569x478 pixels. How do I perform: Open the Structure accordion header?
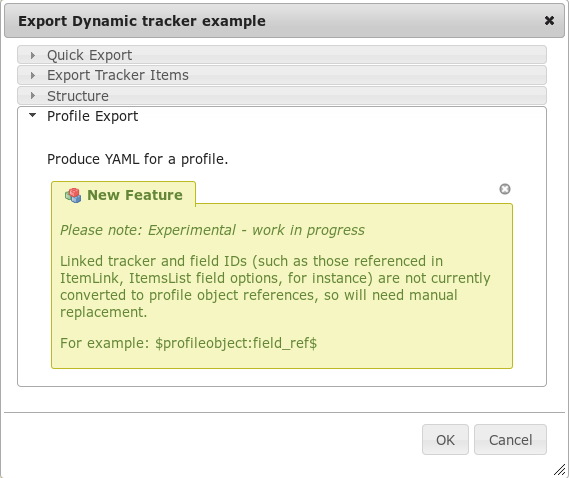point(282,96)
